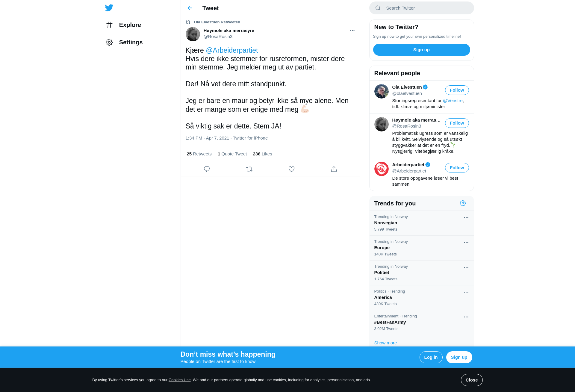Like the tweet with the heart icon
Screen dimensions: 575x392
291,169
